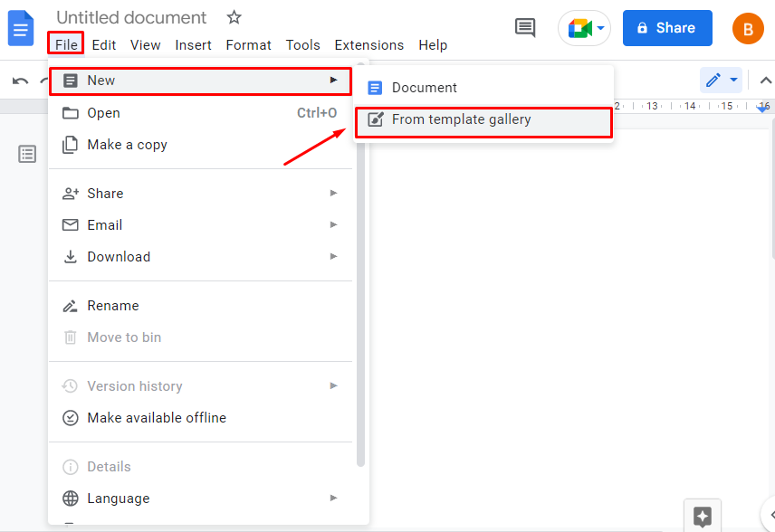Screen dimensions: 775x532
Task: Star the Untitled document
Action: (234, 18)
